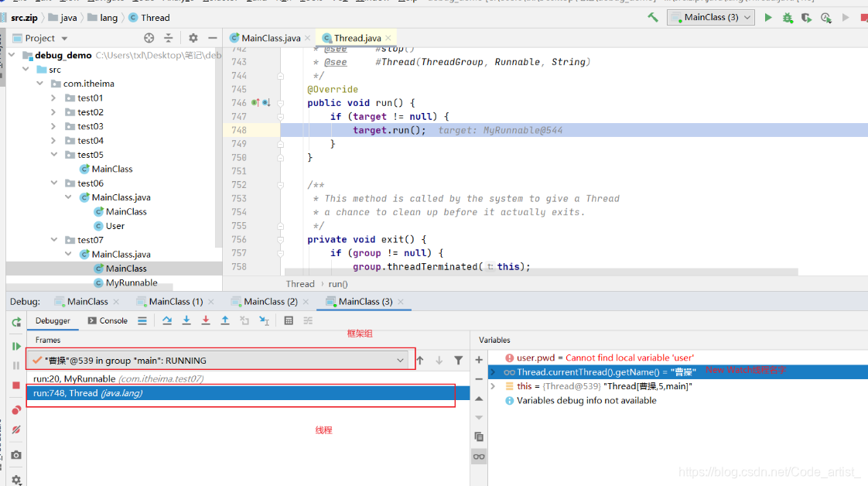The height and width of the screenshot is (486, 868).
Task: Add a new watch with plus icon
Action: [x=479, y=361]
